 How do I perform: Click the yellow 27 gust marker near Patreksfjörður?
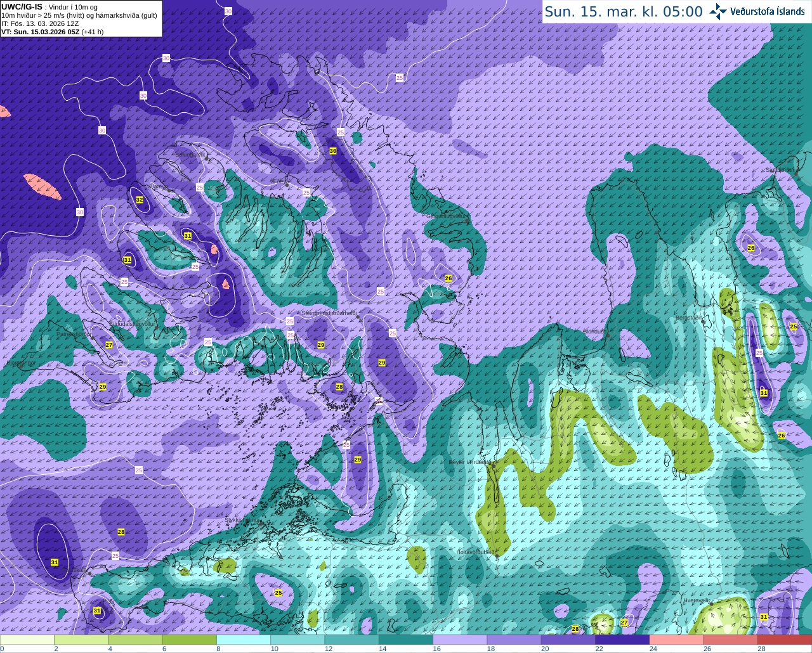pos(109,345)
